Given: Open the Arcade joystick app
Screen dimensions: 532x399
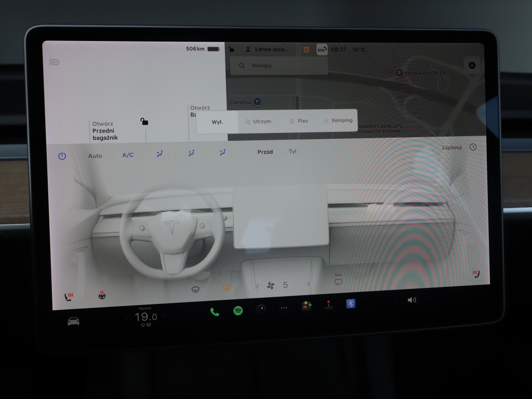Looking at the screenshot, I should click(x=328, y=304).
